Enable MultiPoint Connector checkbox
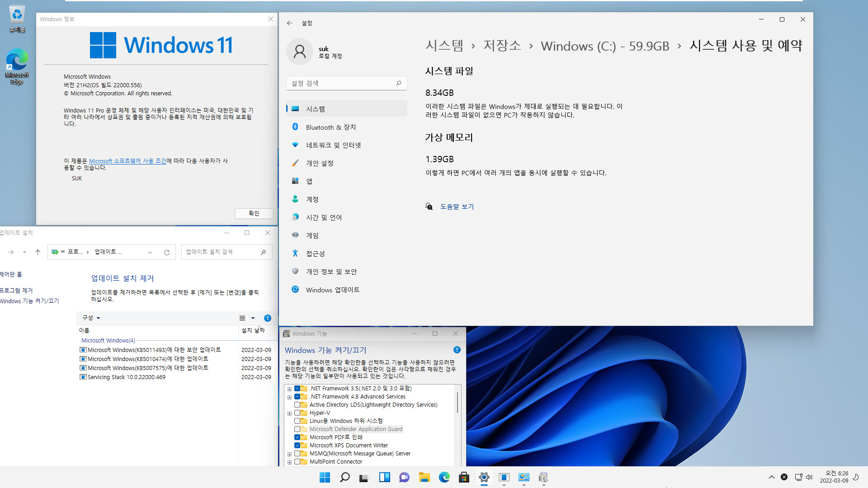Screen dimensions: 868x488 tap(297, 462)
